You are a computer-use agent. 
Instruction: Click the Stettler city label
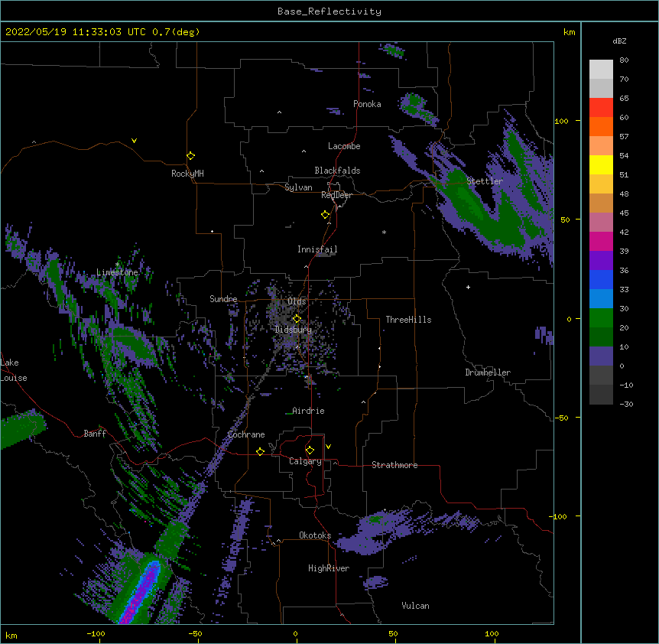coord(485,181)
